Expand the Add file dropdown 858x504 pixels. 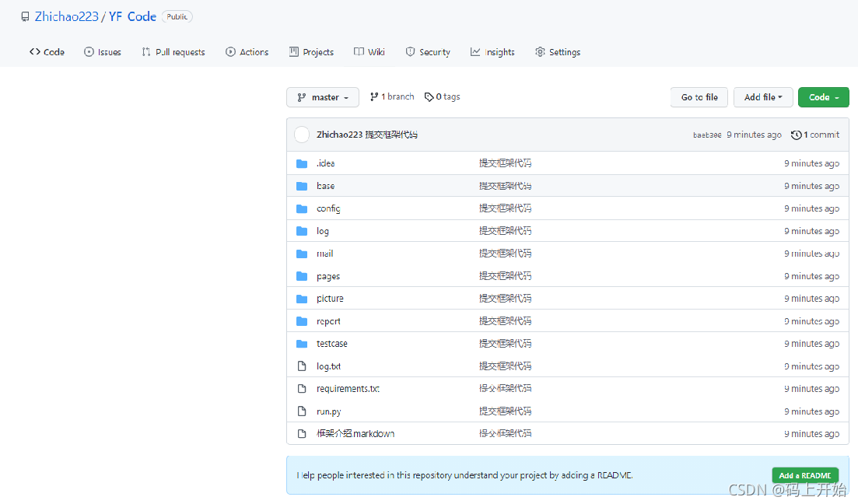tap(763, 97)
